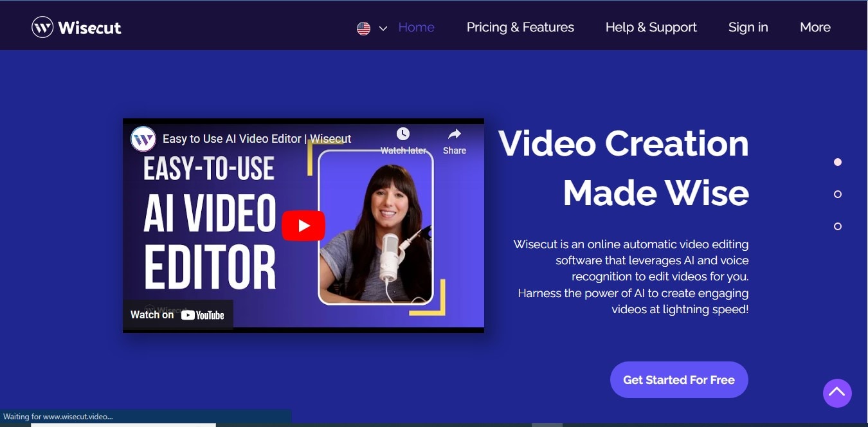Click the Wisecut logo in header
Image resolution: width=868 pixels, height=427 pixels.
77,27
